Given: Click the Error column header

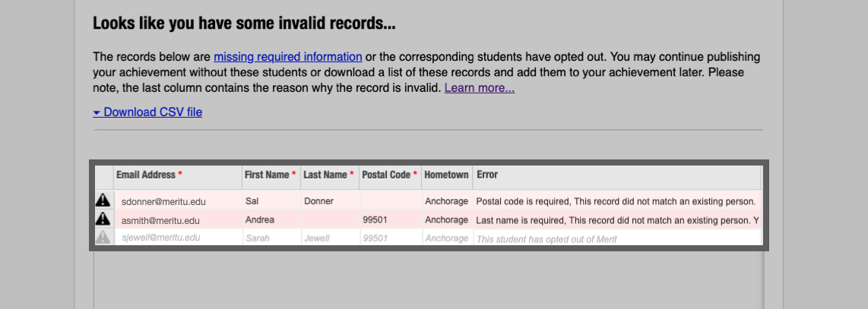Looking at the screenshot, I should [487, 175].
